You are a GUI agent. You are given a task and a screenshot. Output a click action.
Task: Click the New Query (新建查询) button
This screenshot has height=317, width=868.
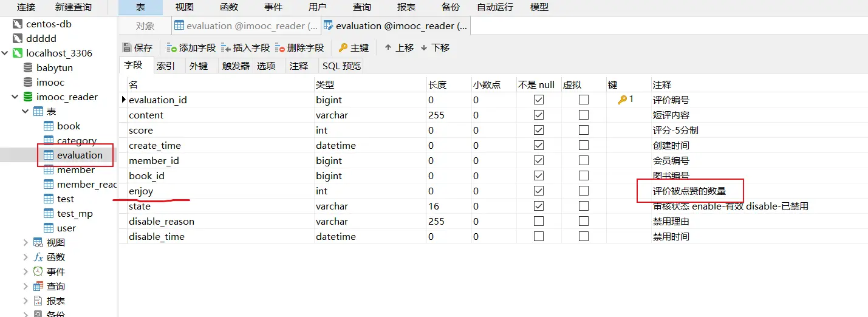pos(73,7)
